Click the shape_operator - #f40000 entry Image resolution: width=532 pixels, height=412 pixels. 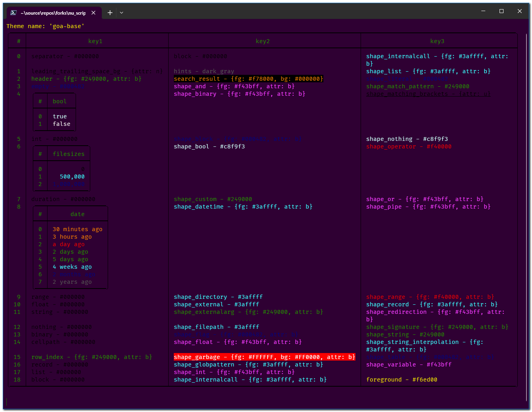coord(409,146)
